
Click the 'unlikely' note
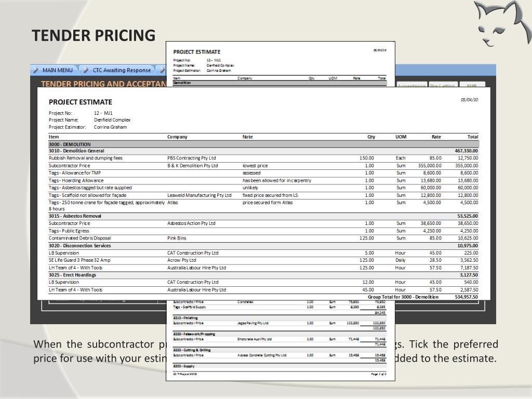tap(250, 188)
